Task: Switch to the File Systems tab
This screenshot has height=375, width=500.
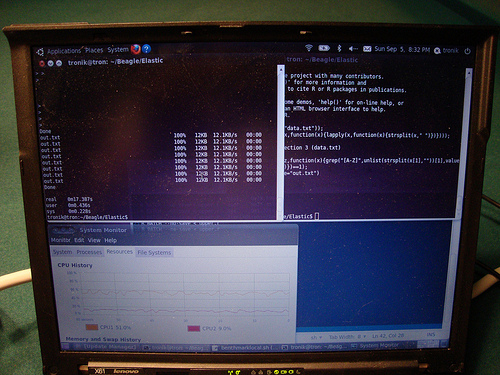Action: point(154,253)
